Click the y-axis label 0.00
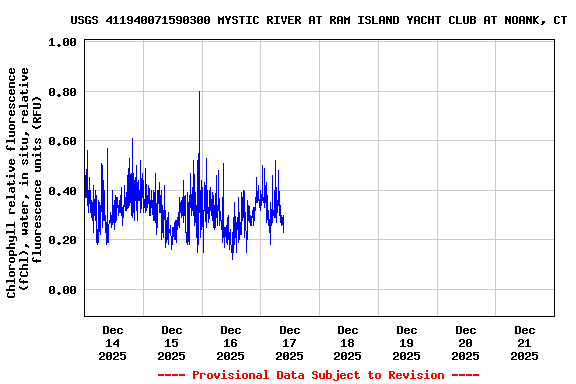 [62, 290]
